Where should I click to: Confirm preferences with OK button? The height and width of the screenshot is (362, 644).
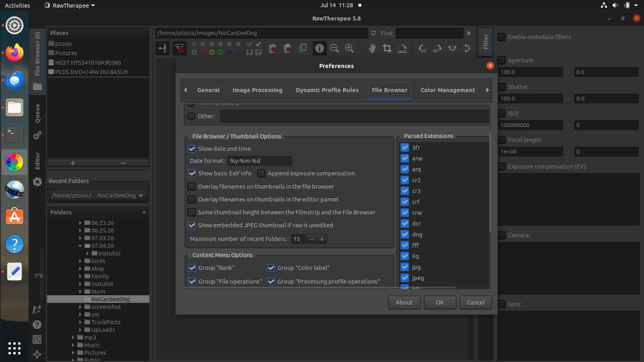coord(440,302)
